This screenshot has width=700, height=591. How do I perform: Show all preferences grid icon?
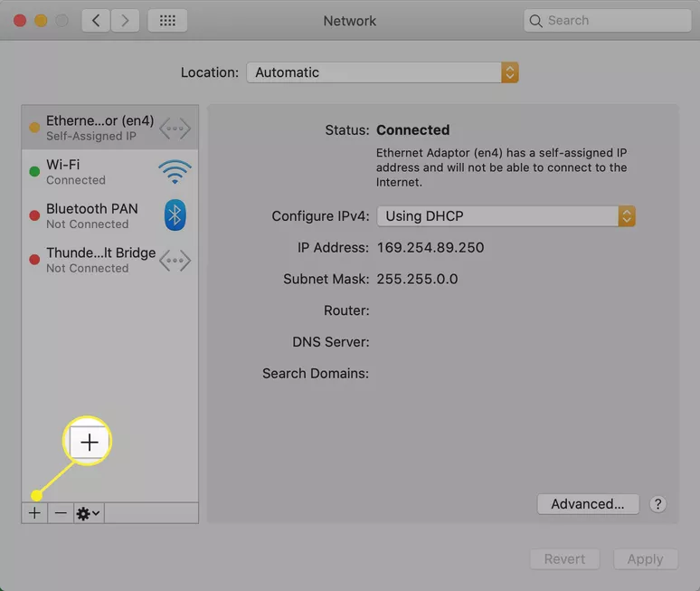(167, 21)
